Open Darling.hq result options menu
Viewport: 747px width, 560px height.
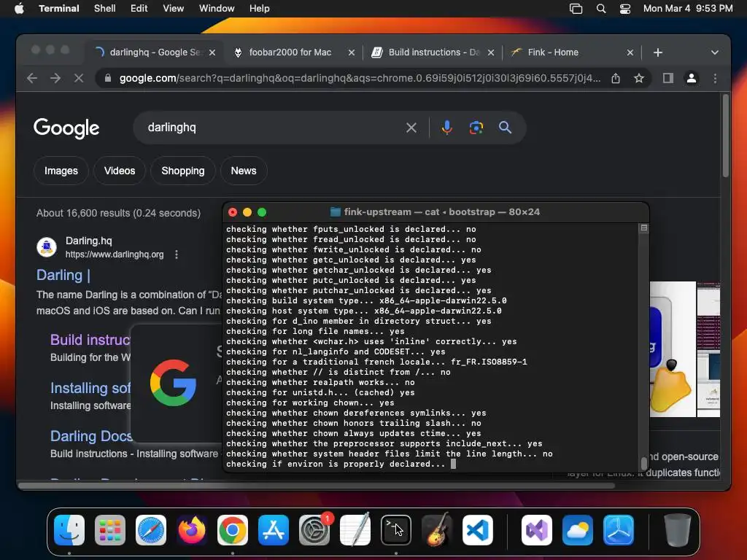177,254
